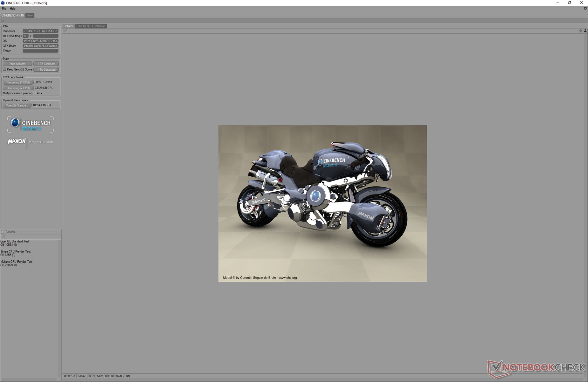Click the Console panel grip handle icon
The image size is (588, 382).
3,237
